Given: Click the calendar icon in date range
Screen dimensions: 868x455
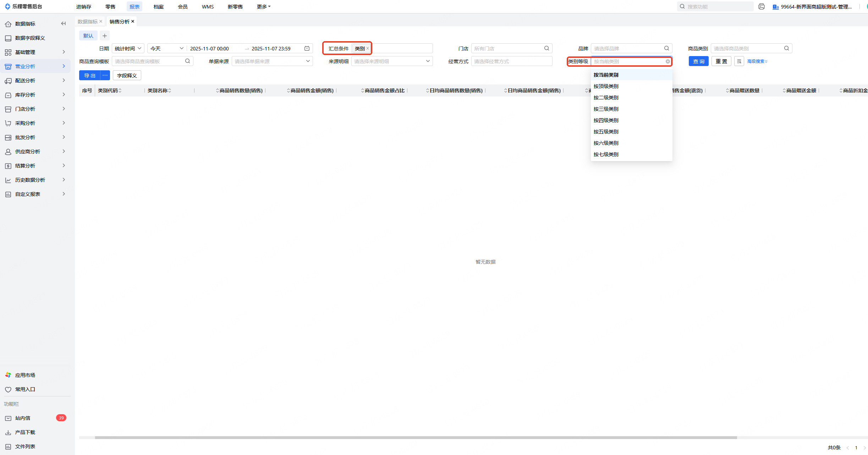Looking at the screenshot, I should (307, 48).
